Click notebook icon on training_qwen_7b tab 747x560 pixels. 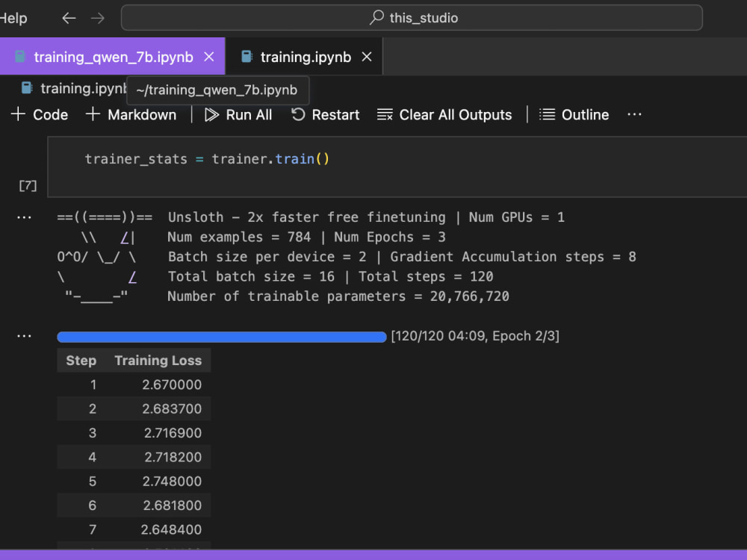pos(20,57)
